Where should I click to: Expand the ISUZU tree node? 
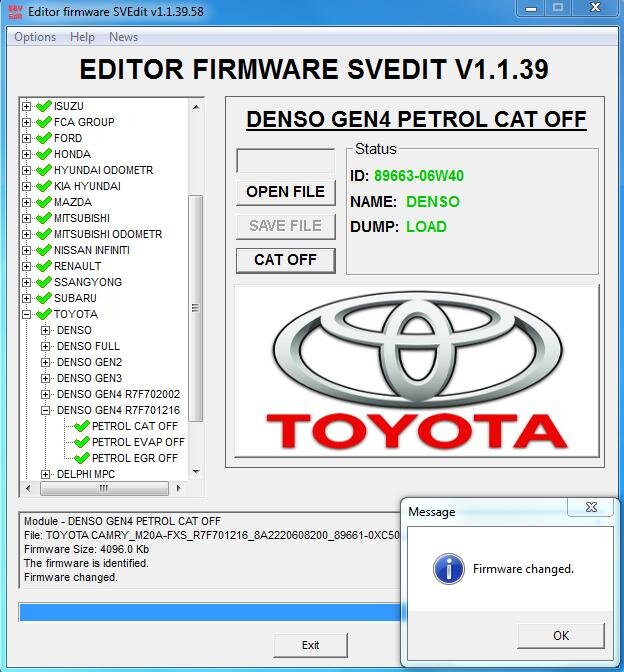pyautogui.click(x=27, y=106)
